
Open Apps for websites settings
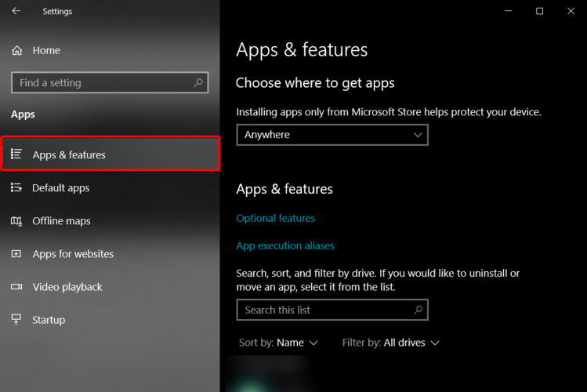(110, 254)
